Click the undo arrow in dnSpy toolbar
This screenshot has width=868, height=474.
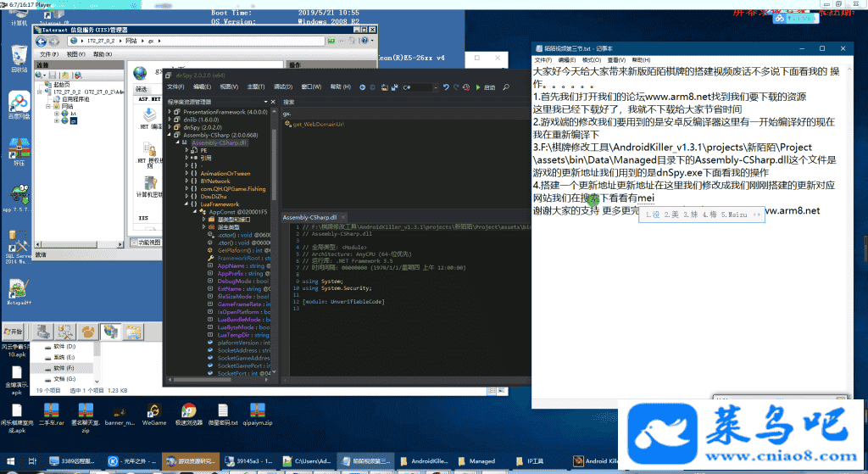click(446, 86)
